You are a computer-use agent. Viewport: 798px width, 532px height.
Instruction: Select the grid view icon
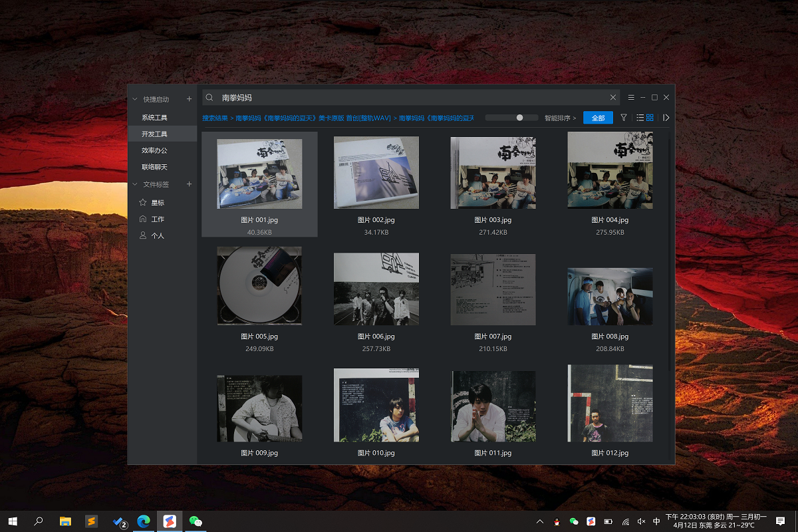pyautogui.click(x=650, y=117)
